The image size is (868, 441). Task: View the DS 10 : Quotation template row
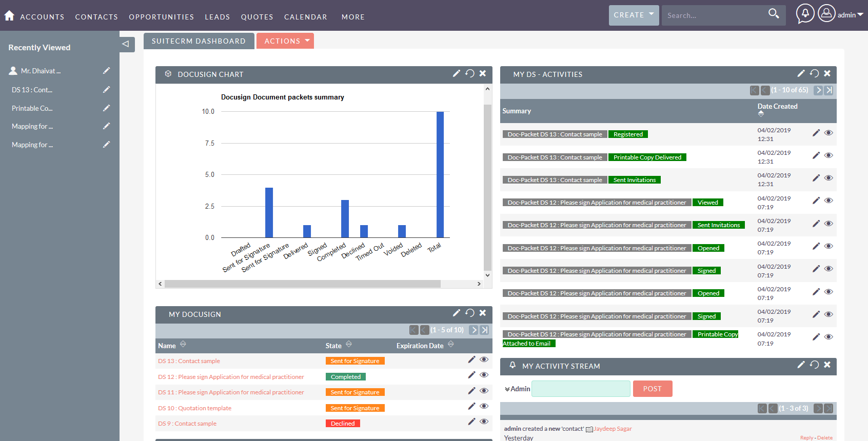pos(484,406)
